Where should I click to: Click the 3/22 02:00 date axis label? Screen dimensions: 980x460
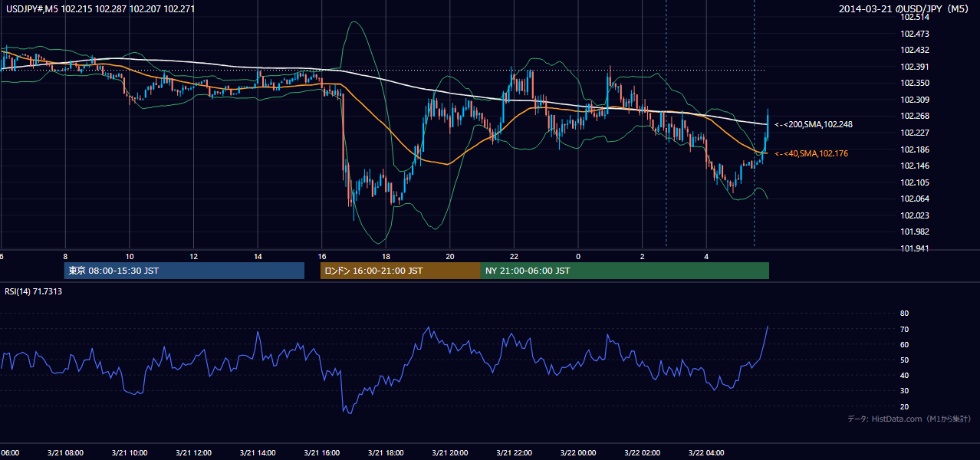[x=642, y=453]
